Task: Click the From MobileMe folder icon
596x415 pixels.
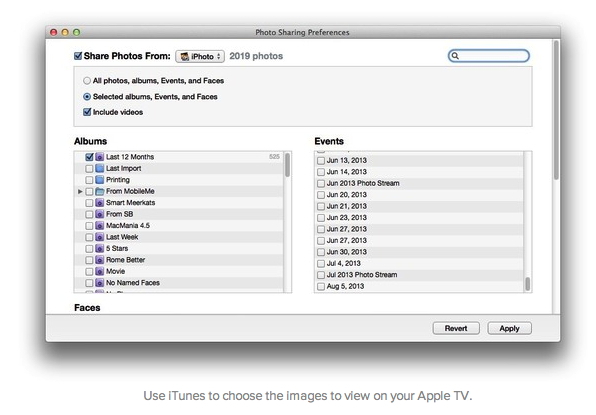Action: click(x=99, y=191)
